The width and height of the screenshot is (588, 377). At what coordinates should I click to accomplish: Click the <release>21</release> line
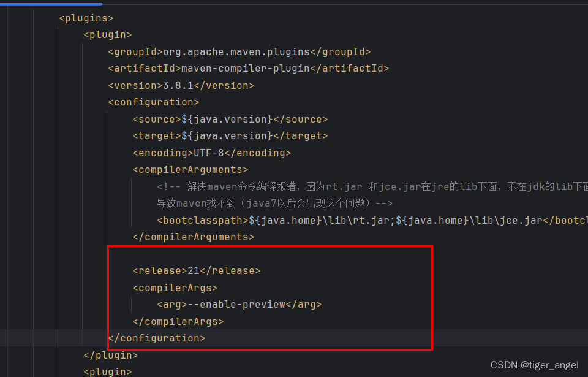point(197,271)
